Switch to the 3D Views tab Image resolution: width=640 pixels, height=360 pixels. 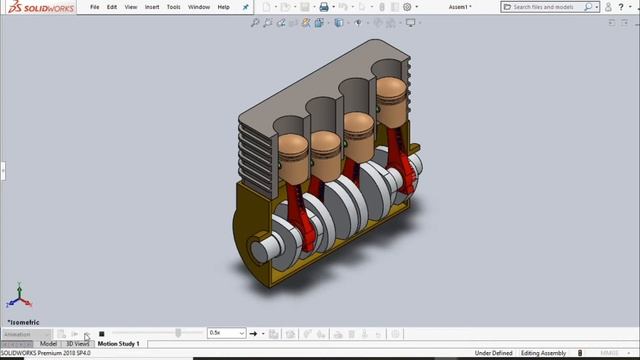point(78,344)
